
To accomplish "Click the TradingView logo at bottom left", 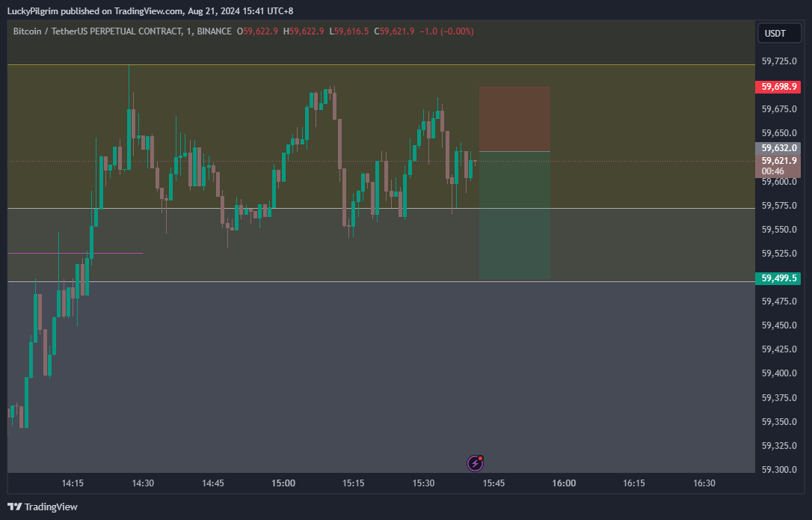I will pos(43,507).
